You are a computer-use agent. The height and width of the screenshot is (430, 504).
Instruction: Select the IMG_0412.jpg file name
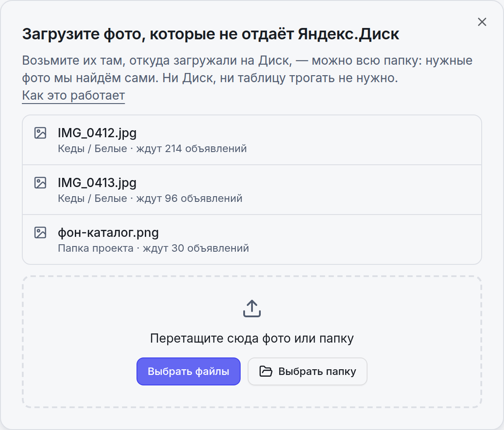97,133
